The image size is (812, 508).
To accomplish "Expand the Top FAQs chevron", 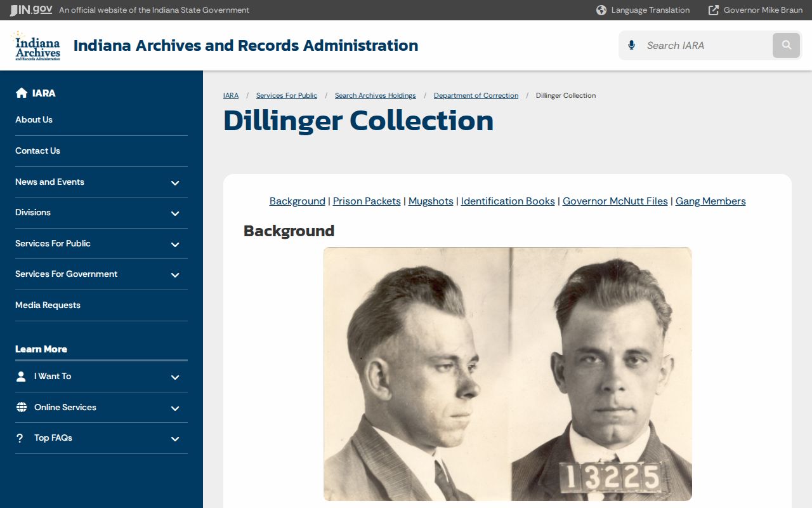I will pos(175,439).
